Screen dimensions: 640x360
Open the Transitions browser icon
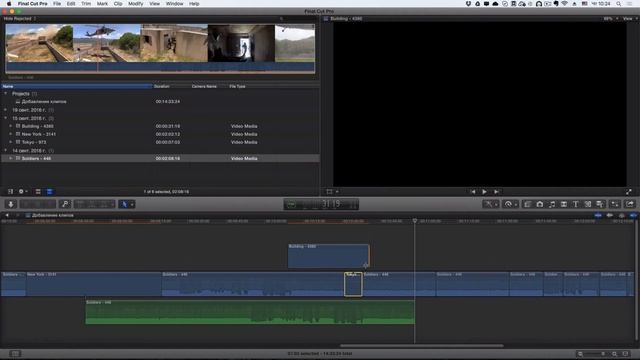pyautogui.click(x=564, y=204)
